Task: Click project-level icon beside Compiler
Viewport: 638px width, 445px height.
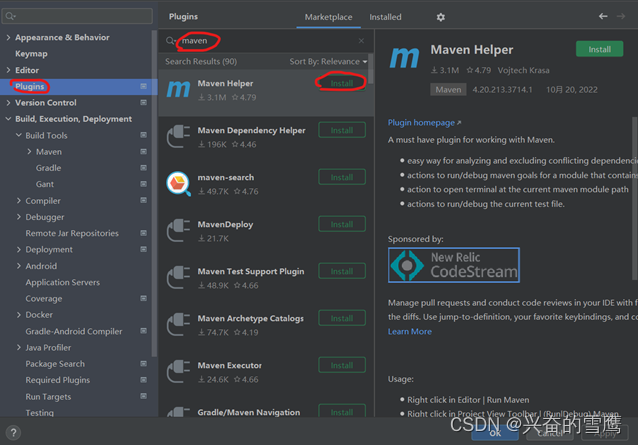Action: point(144,200)
